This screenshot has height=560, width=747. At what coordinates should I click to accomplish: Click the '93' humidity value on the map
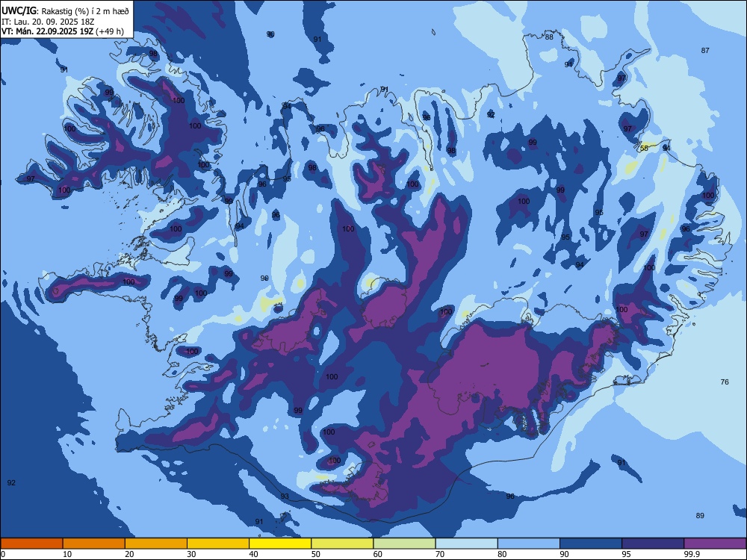tap(285, 497)
